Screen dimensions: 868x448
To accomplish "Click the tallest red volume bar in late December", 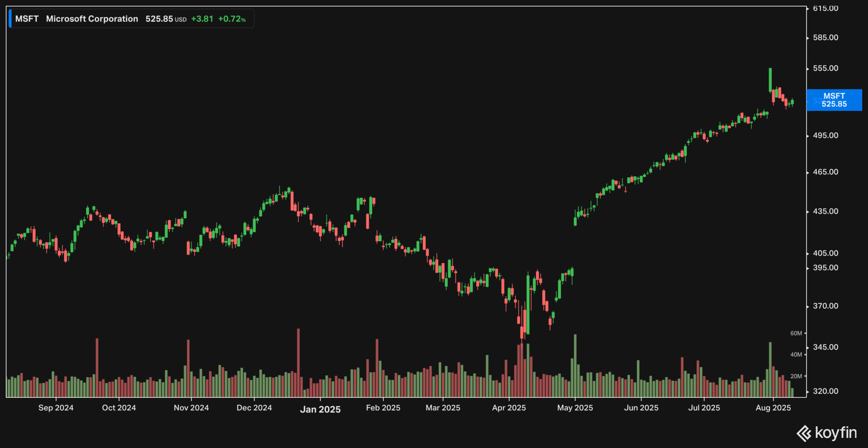I will 298,363.
